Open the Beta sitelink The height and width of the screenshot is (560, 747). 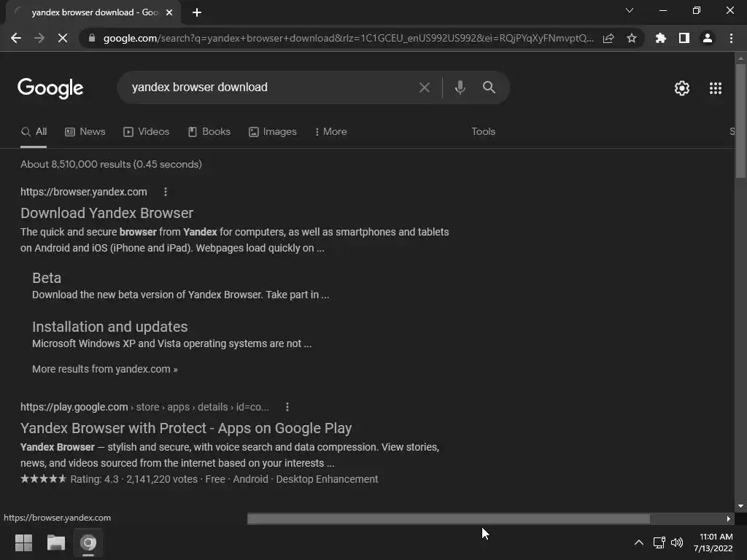click(47, 278)
